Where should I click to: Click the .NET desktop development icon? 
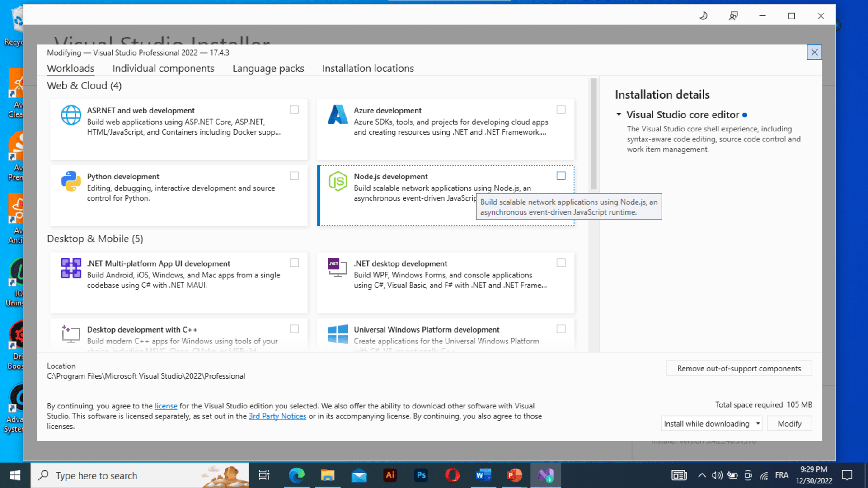coord(338,268)
